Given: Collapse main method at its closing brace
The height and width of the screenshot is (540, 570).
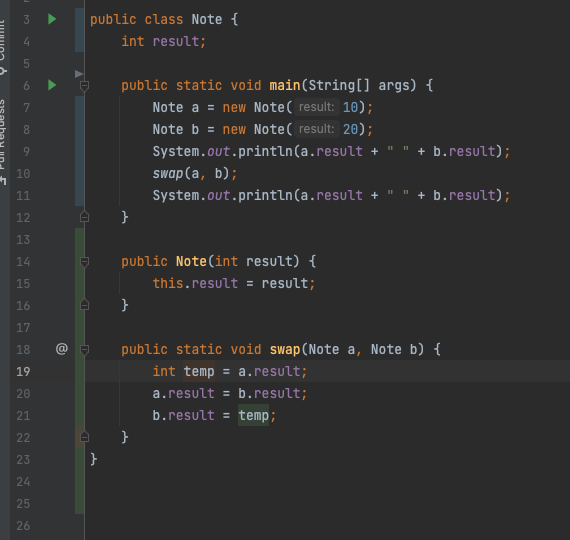Looking at the screenshot, I should [84, 217].
